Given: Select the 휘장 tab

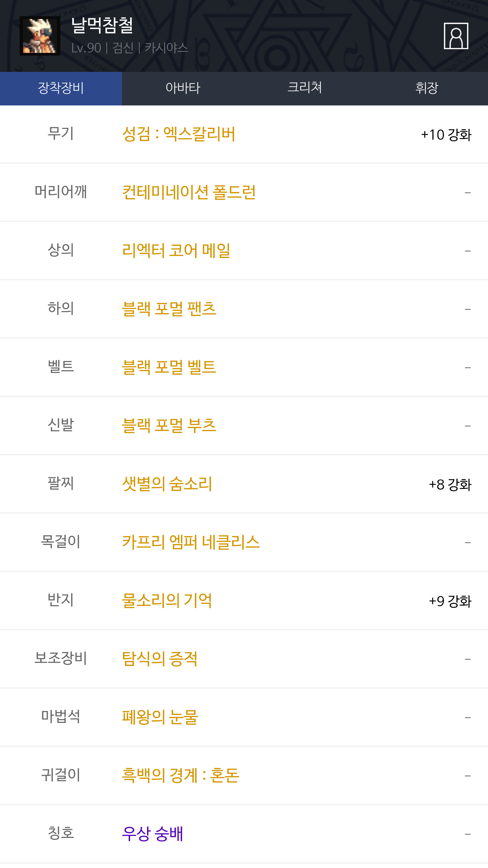Looking at the screenshot, I should click(x=427, y=88).
